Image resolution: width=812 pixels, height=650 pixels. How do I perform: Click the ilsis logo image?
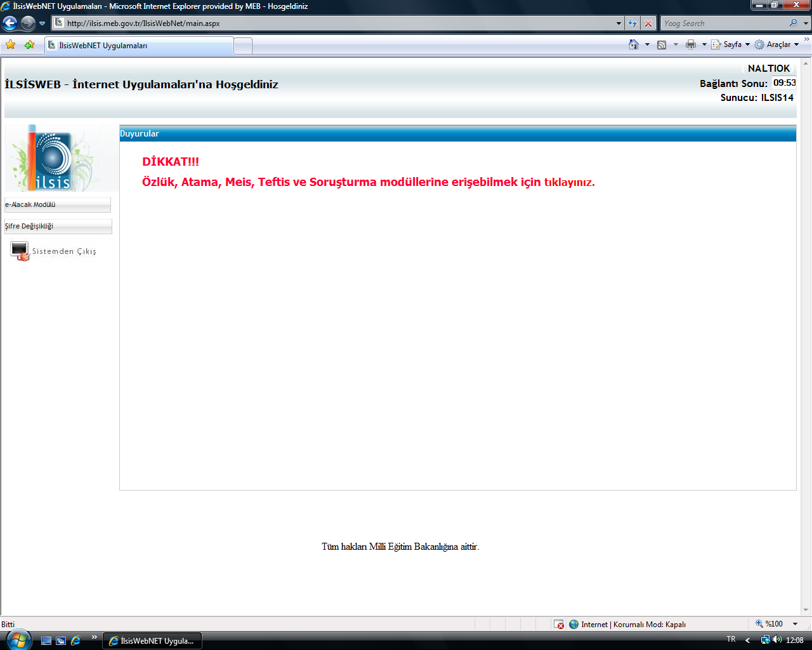[x=62, y=158]
